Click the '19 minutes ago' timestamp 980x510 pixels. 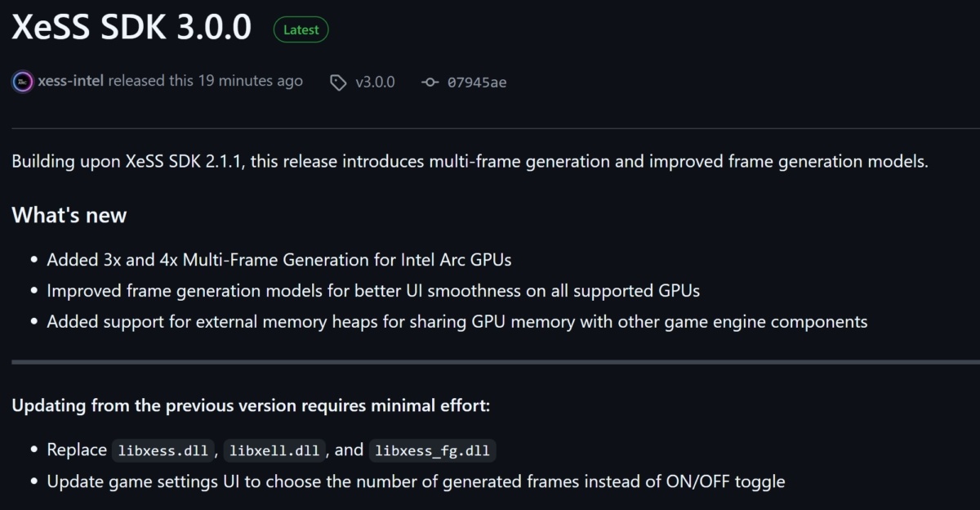[250, 82]
